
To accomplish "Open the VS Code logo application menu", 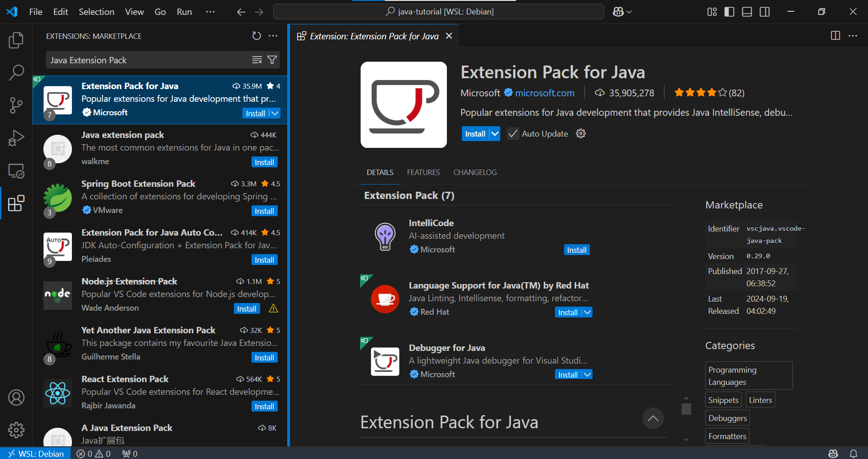I will tap(12, 12).
